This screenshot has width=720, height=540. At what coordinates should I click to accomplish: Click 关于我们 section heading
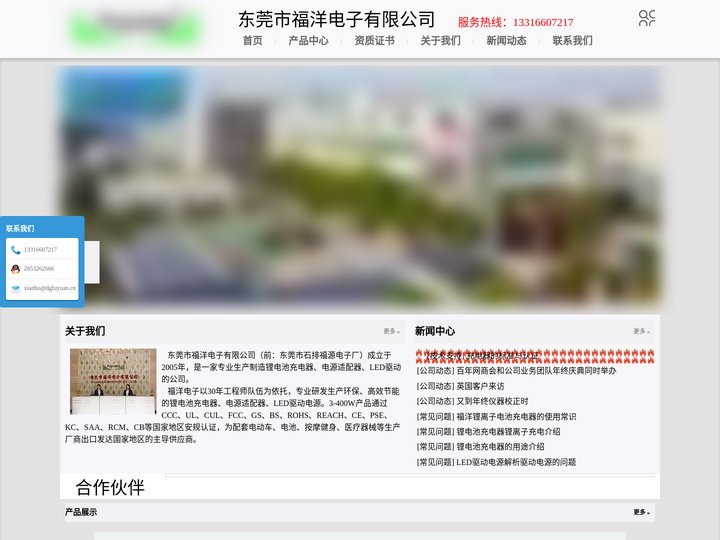click(x=85, y=331)
